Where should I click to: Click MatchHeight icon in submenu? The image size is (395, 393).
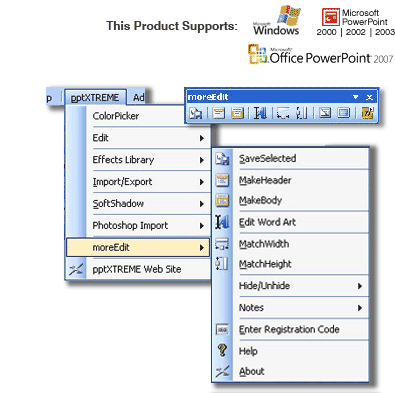click(x=221, y=264)
